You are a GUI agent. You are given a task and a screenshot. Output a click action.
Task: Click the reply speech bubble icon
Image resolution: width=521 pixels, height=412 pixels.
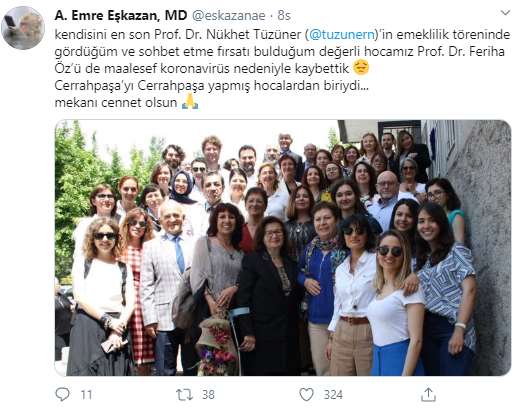tap(62, 394)
